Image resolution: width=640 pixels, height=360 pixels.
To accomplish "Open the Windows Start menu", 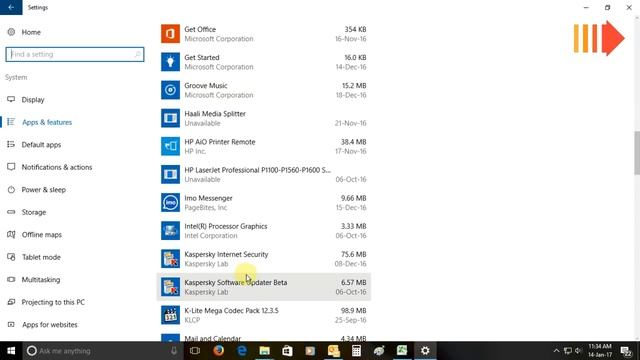I will tap(11, 351).
